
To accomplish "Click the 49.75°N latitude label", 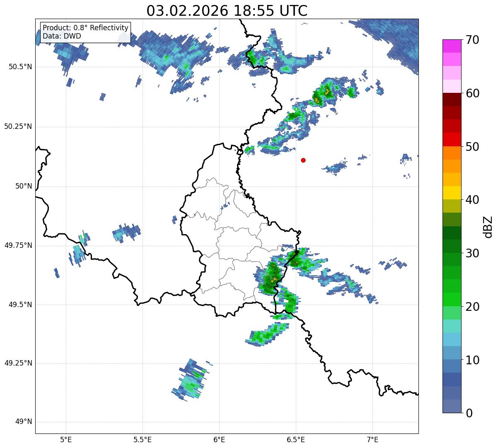I will tap(18, 246).
